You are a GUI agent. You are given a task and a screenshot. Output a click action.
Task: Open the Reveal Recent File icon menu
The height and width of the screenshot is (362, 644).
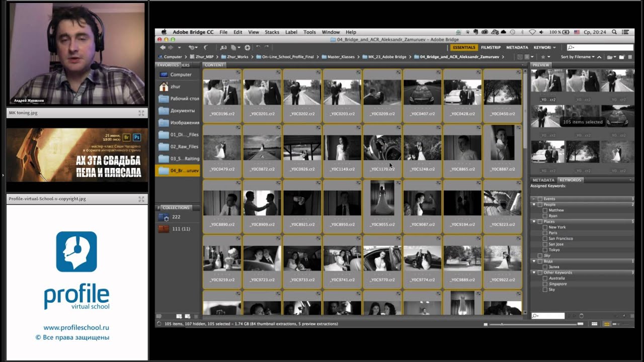click(x=193, y=47)
